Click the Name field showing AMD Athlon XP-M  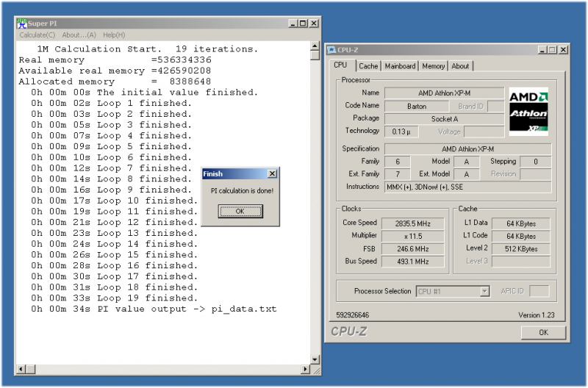pos(445,93)
